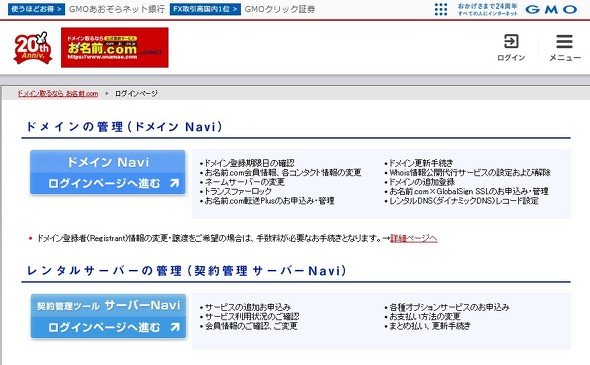The height and width of the screenshot is (365, 590).
Task: Click heading レンタルサーバーの管理
Action: 186,271
